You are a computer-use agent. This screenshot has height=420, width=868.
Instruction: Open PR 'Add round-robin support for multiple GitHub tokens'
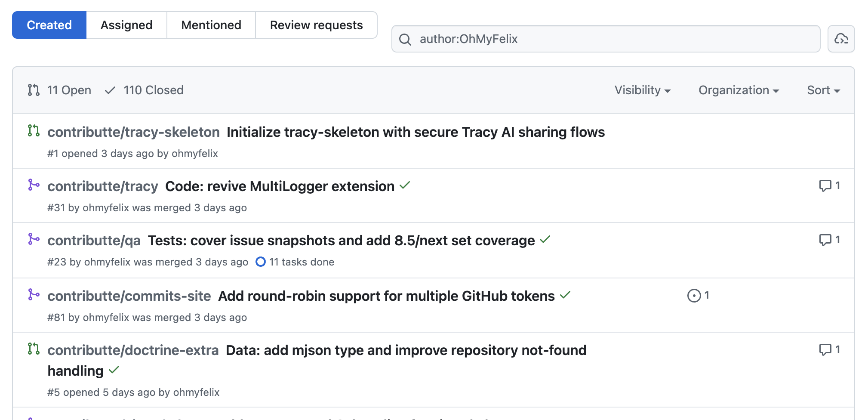click(x=386, y=296)
